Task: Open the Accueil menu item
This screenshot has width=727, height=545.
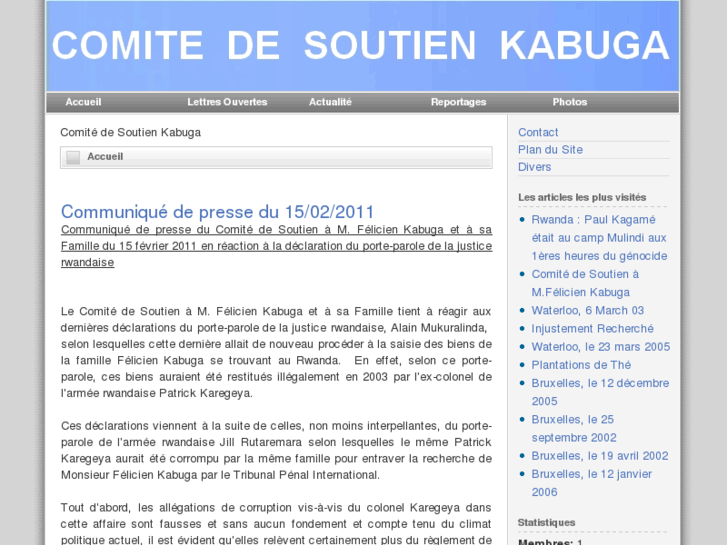Action: (83, 102)
